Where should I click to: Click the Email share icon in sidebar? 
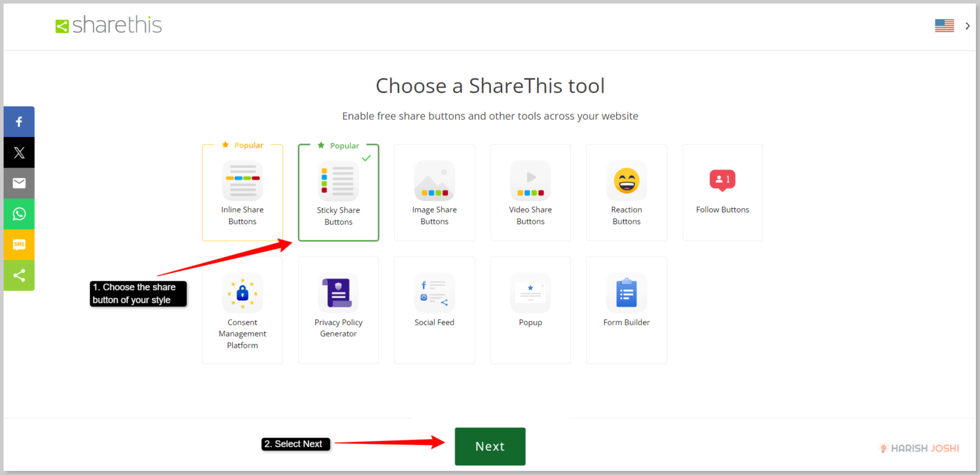coord(19,183)
